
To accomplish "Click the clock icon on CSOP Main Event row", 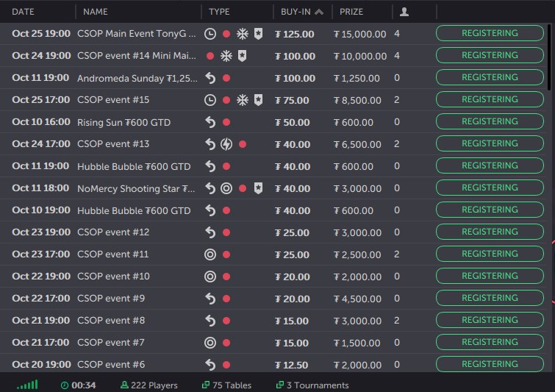I will pos(210,34).
